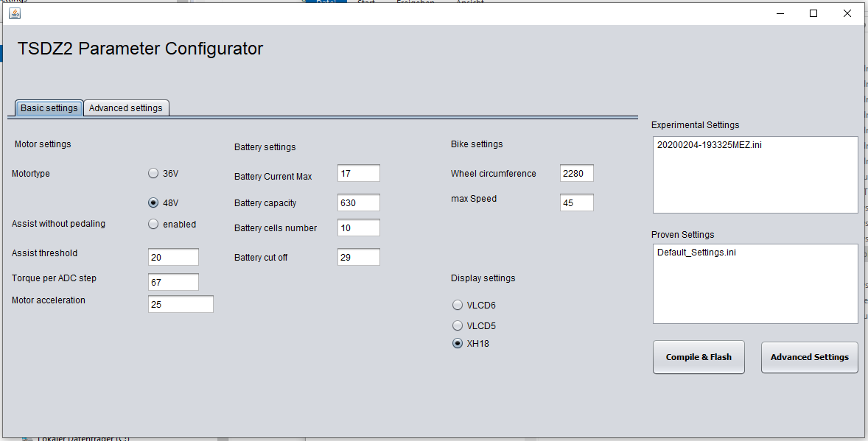Viewport: 868px width, 441px height.
Task: Focus the Battery cells number field
Action: pos(359,227)
